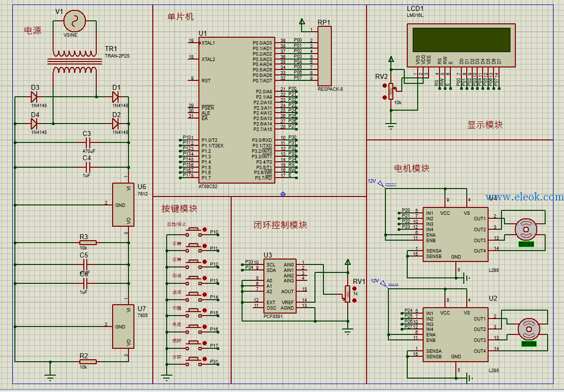Select the AT89C52 microcontroller U1
564x392 pixels.
[x=237, y=110]
